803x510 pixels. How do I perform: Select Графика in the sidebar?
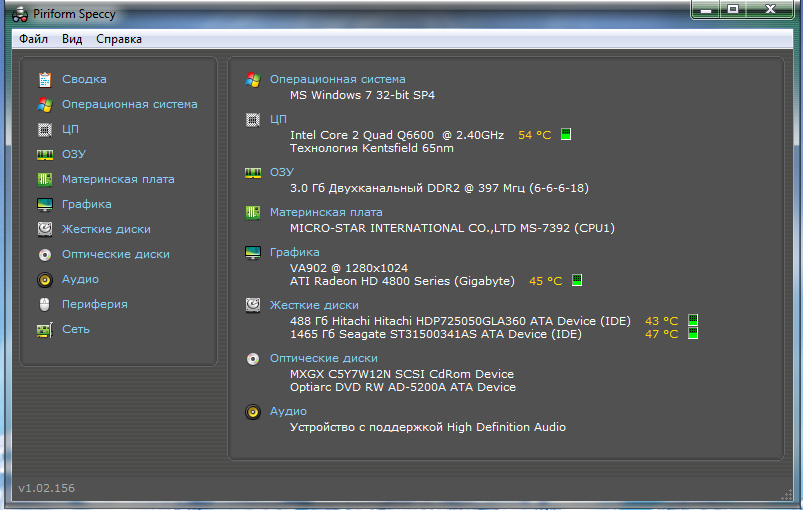[87, 204]
